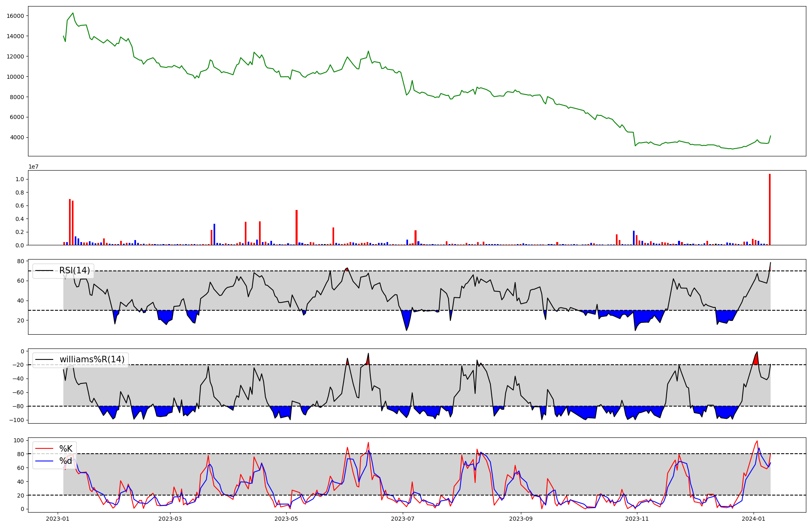Screen dimensions: 812x528
Task: Click the 1e7 volume scale label
Action: (x=33, y=167)
